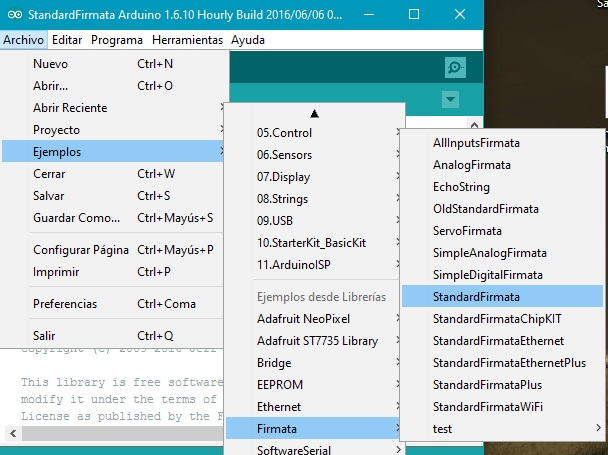The image size is (608, 455).
Task: Open the SimpleDigitalFirmata example
Action: tap(503, 275)
